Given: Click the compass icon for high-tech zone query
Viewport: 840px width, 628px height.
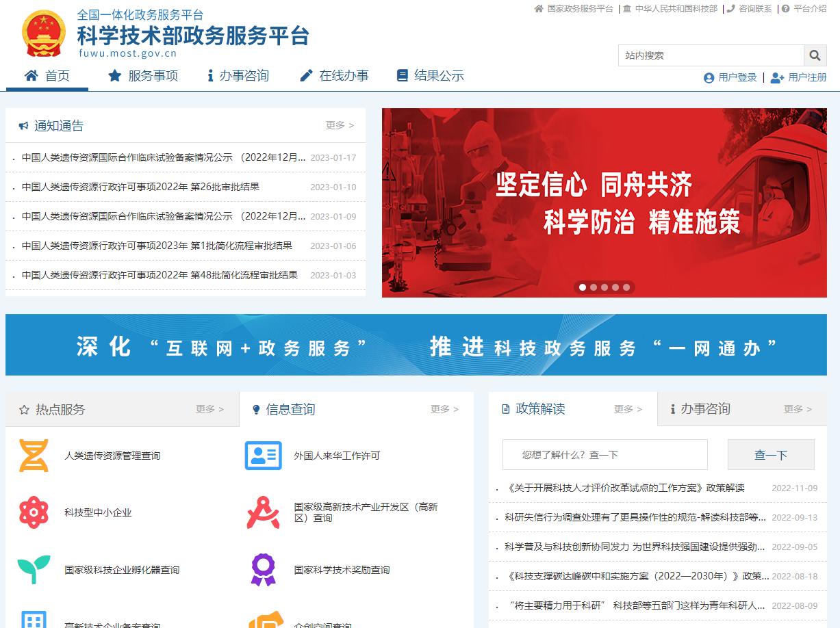Looking at the screenshot, I should click(263, 512).
